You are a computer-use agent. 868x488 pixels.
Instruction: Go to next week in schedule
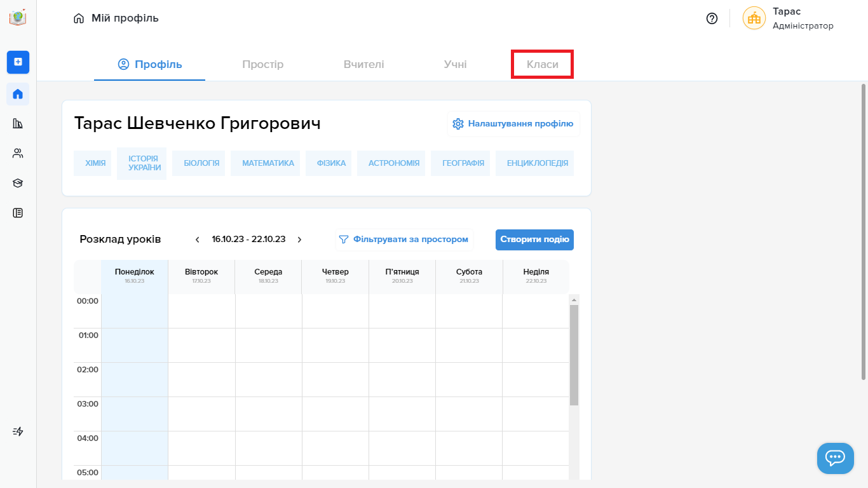click(299, 240)
